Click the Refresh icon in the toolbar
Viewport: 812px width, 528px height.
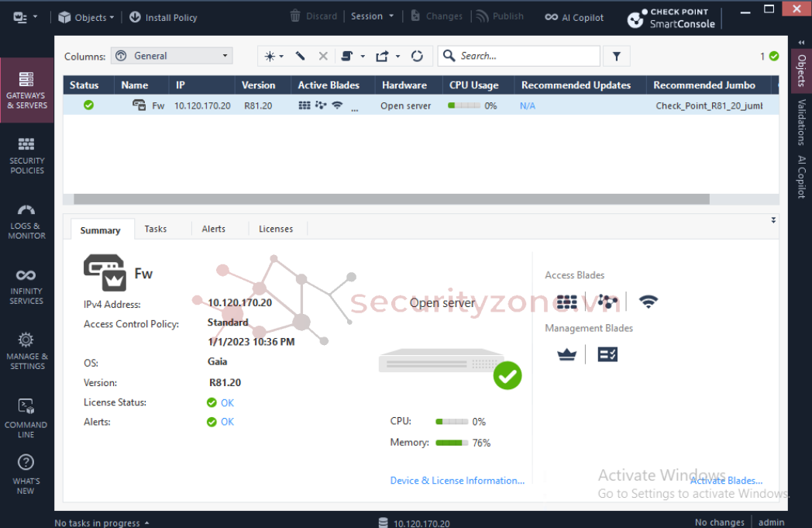pyautogui.click(x=418, y=55)
